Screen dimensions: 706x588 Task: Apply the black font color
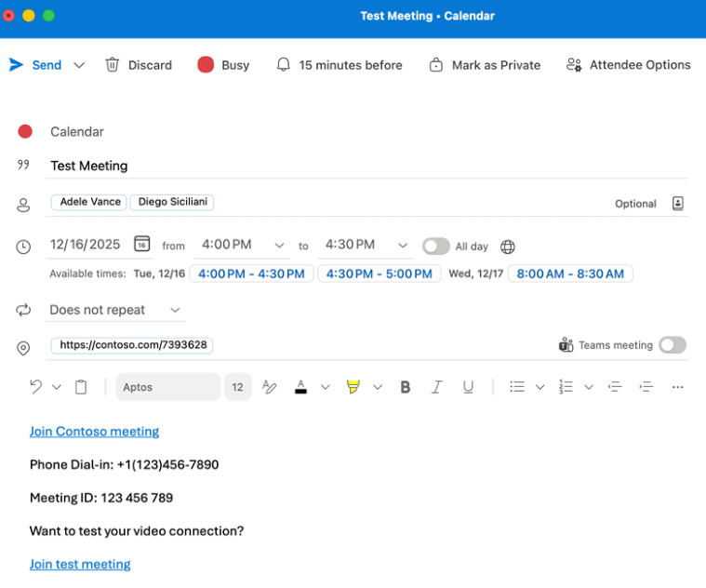pos(300,387)
